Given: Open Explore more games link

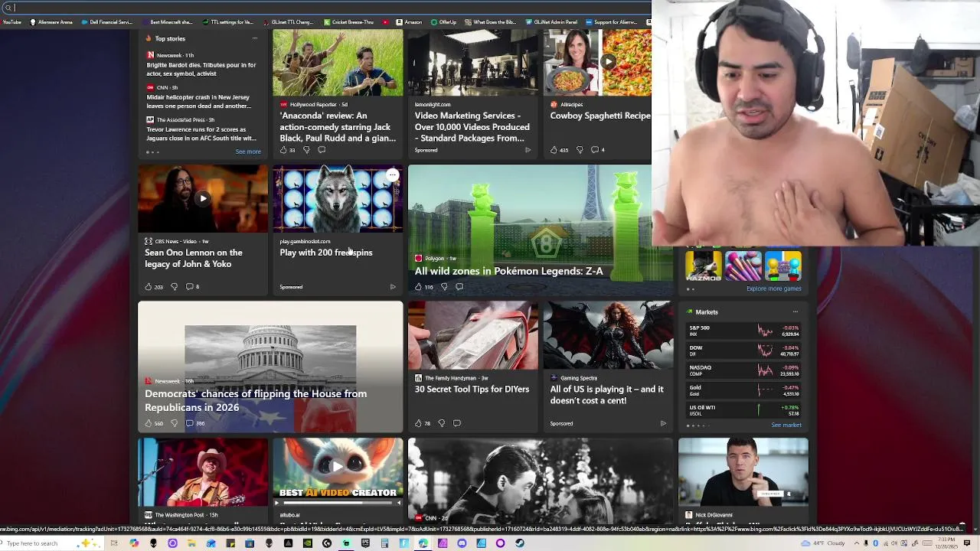Looking at the screenshot, I should click(773, 289).
